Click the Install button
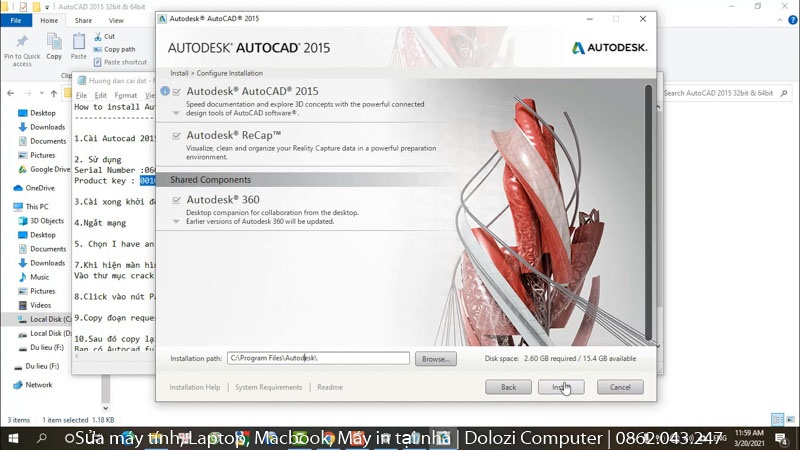Screen dimensions: 800x450 (x=561, y=387)
